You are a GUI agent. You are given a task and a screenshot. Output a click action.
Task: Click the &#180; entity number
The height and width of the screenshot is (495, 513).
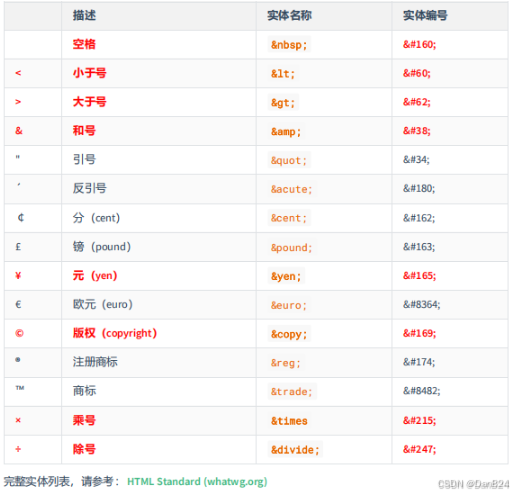pos(419,188)
